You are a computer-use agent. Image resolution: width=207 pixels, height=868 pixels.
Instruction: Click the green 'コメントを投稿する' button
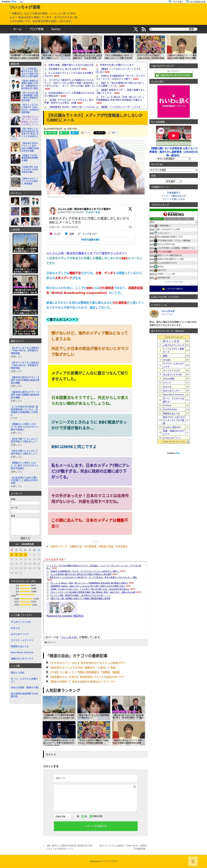pos(96,826)
